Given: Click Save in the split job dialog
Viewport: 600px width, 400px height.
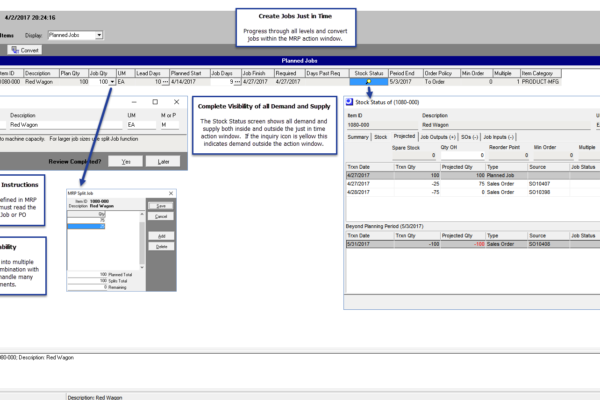Looking at the screenshot, I should [x=161, y=206].
